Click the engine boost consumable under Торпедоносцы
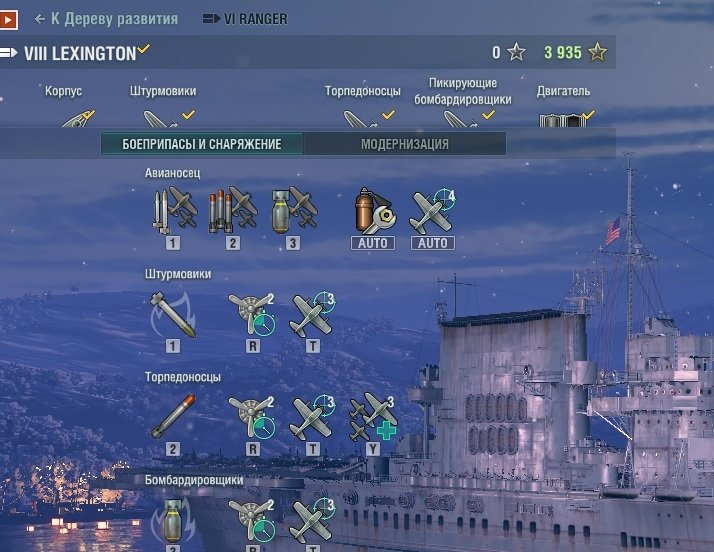 (252, 417)
